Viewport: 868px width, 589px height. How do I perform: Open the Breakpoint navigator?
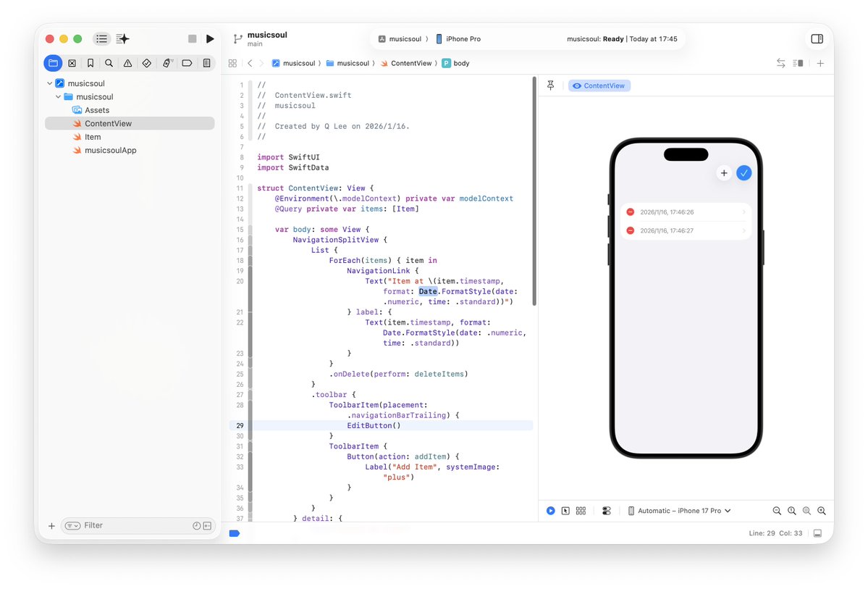[187, 63]
